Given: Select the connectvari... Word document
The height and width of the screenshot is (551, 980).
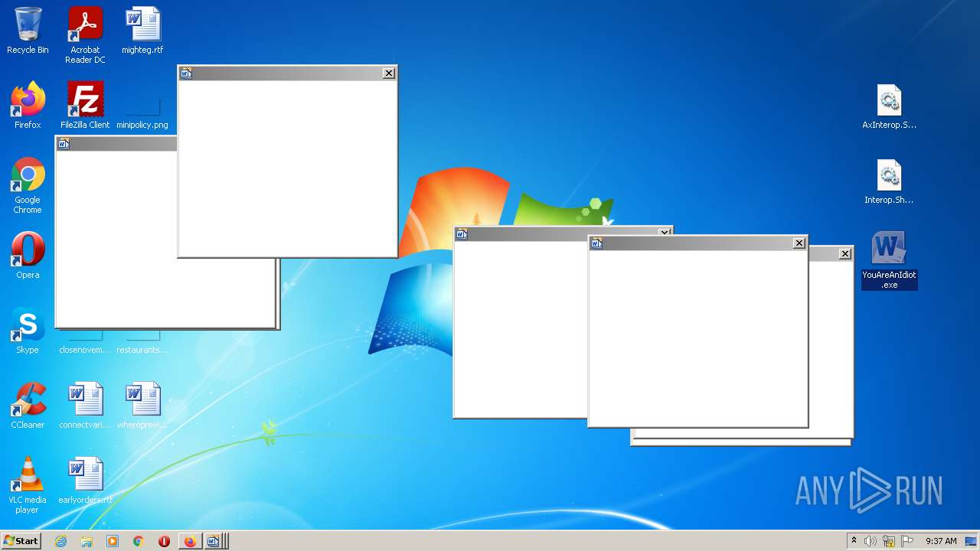Looking at the screenshot, I should click(85, 406).
